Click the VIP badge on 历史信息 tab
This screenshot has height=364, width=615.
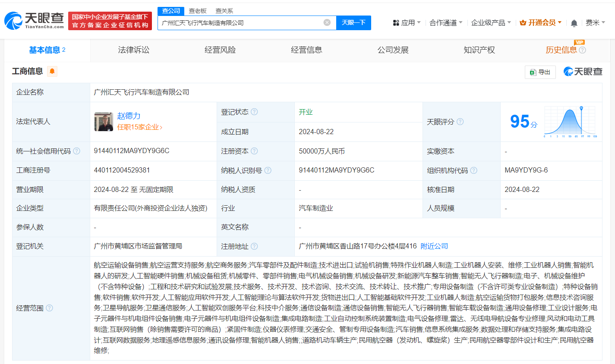[579, 42]
